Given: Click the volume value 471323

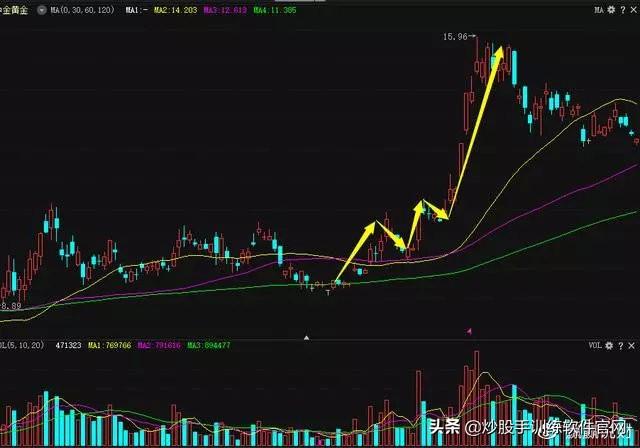Looking at the screenshot, I should [68, 345].
